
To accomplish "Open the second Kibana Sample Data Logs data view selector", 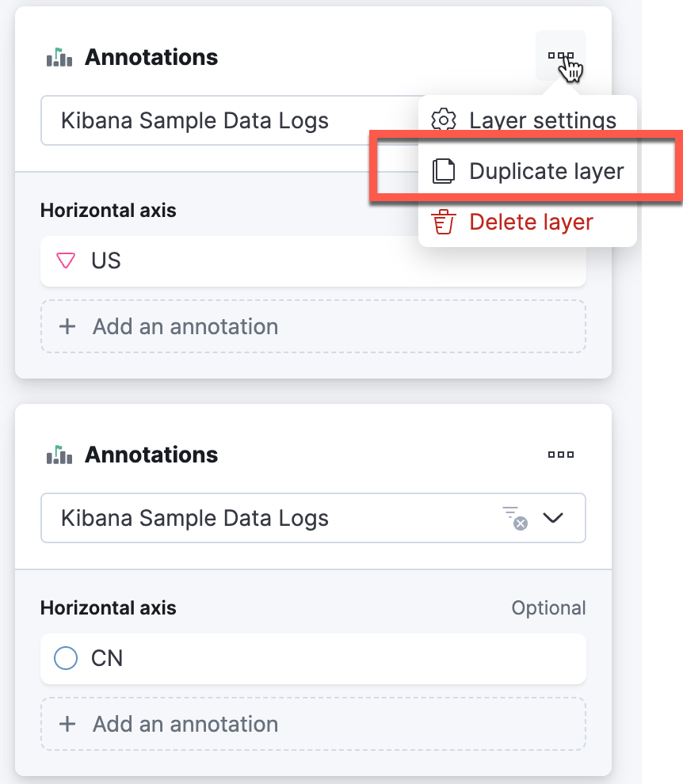I will point(313,518).
